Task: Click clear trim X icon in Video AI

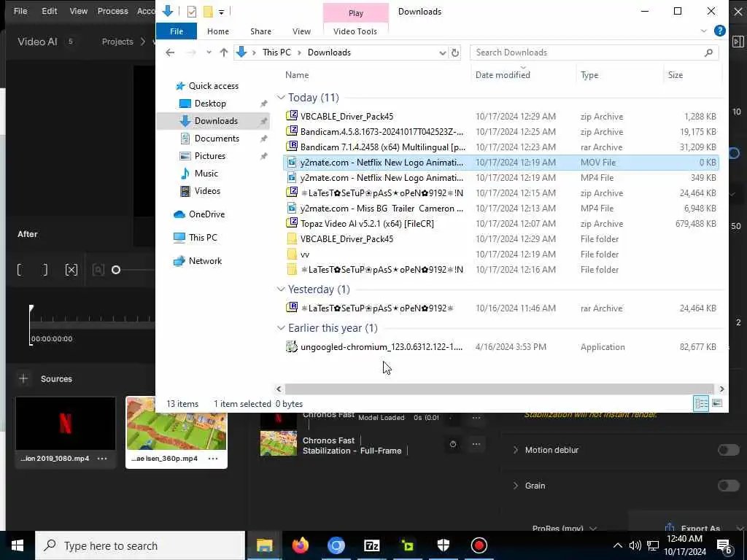Action: [71, 270]
